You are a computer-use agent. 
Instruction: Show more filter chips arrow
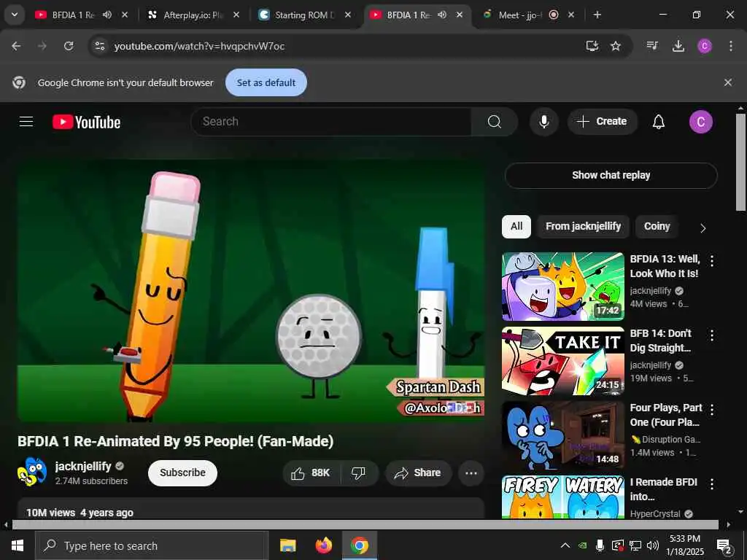[703, 228]
